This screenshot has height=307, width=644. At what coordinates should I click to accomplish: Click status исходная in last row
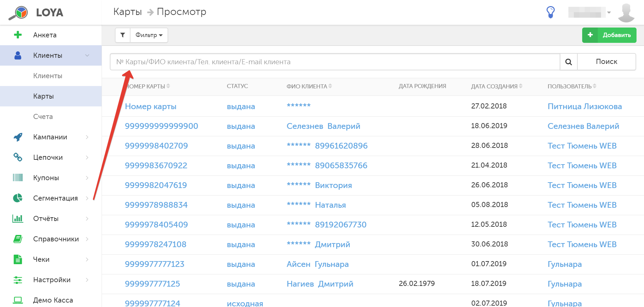[x=245, y=303]
